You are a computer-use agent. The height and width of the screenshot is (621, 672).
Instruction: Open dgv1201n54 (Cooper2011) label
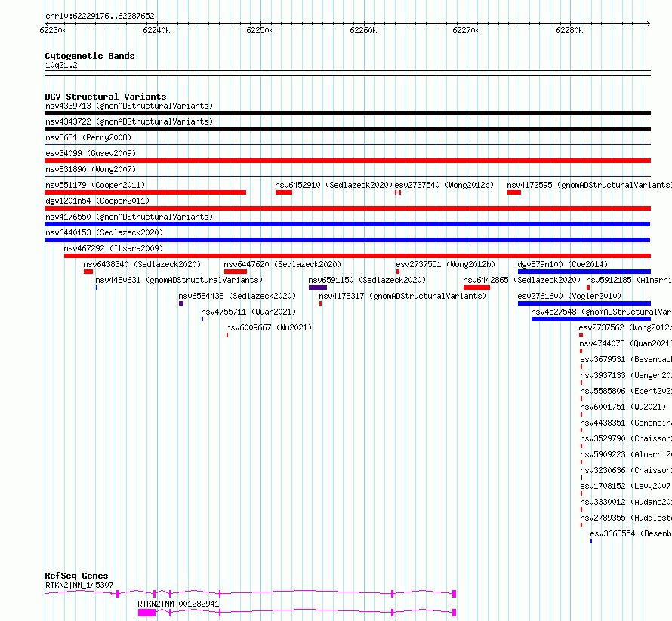pos(97,201)
